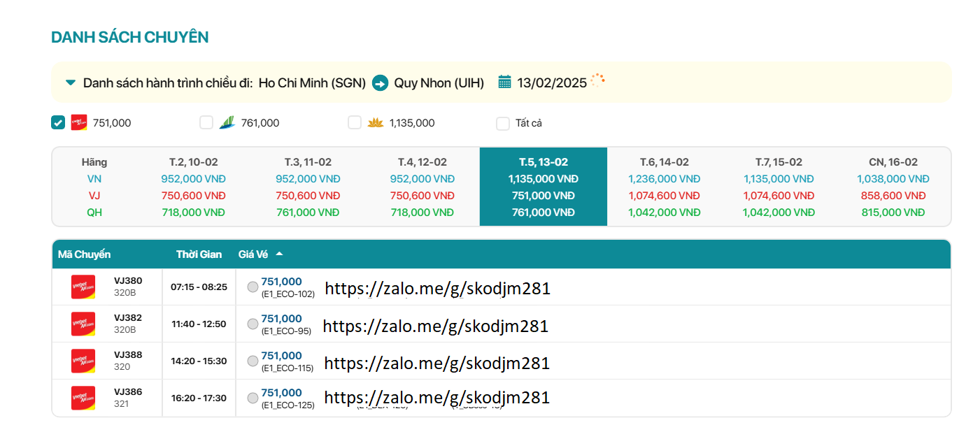Click the 16:20 - 17:30 time cell
The height and width of the screenshot is (432, 980).
coord(199,398)
